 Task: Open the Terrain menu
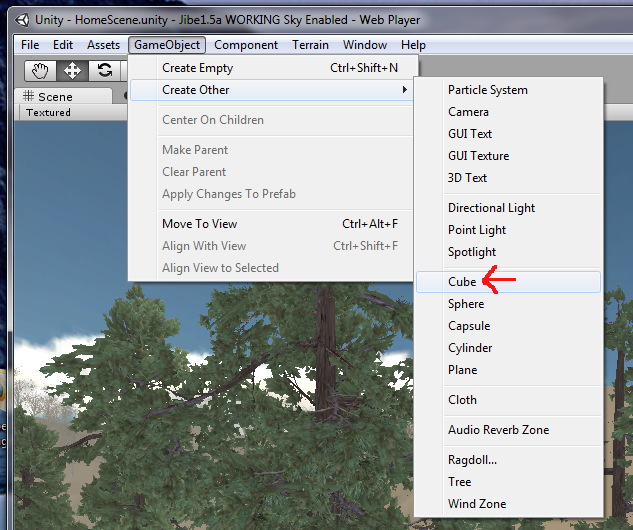[x=310, y=45]
